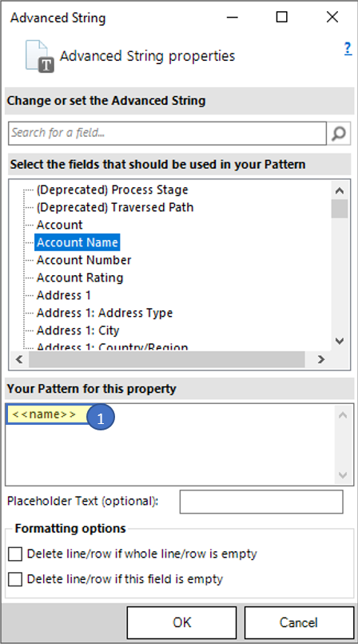Choose Address 1: City in field list

tap(78, 330)
